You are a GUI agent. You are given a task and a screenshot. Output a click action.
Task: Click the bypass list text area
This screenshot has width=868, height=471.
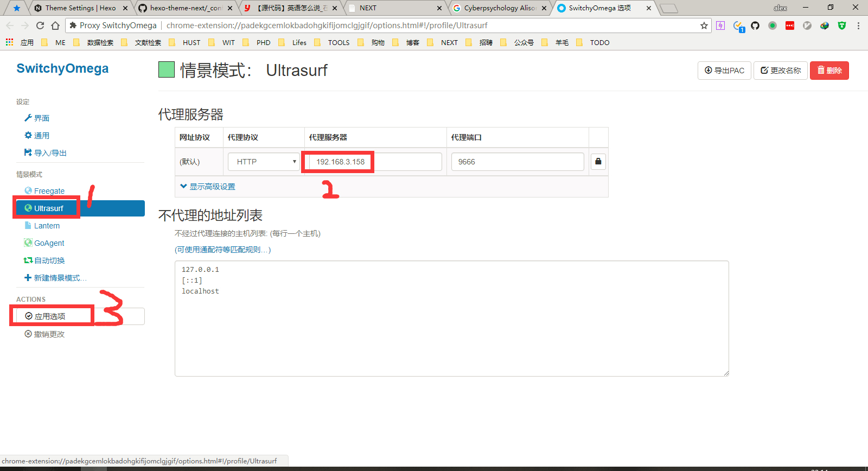pos(452,319)
